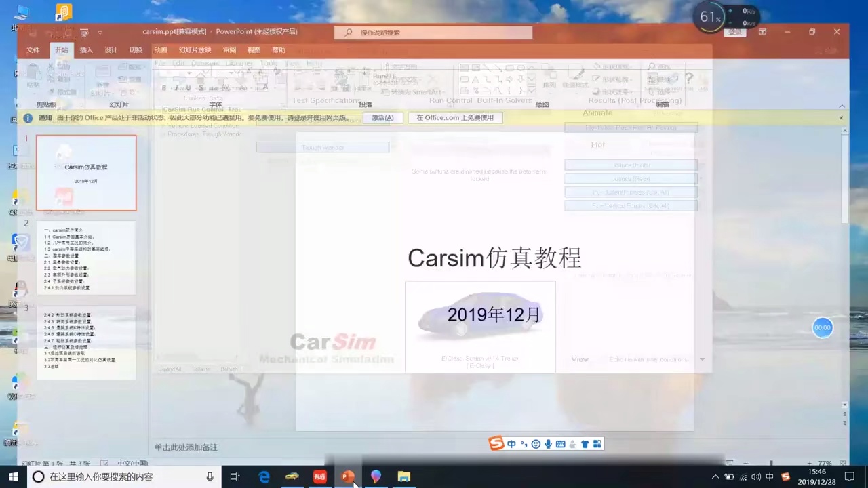This screenshot has height=488, width=868.
Task: Activate the Sogou voice input microphone
Action: pos(548,443)
